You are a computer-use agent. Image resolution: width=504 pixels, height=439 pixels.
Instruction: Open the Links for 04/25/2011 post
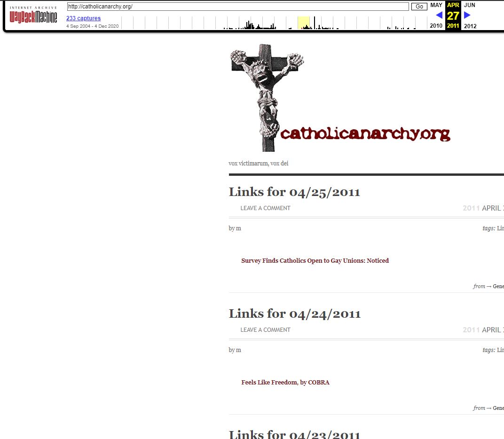click(x=294, y=192)
